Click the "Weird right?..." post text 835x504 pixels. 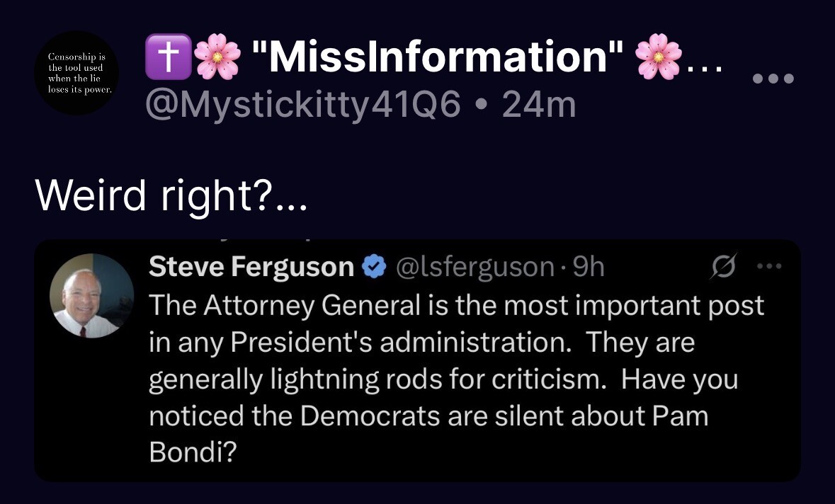tap(170, 196)
